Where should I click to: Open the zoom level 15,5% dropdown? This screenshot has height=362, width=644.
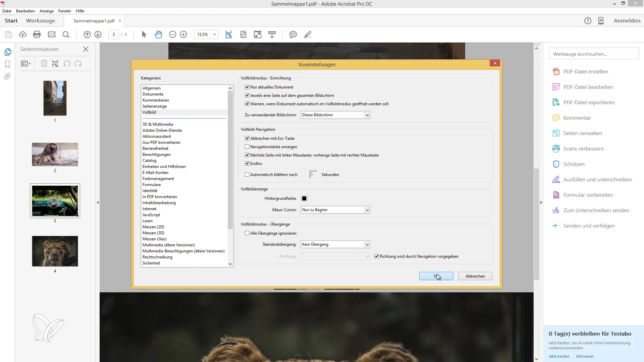(214, 35)
